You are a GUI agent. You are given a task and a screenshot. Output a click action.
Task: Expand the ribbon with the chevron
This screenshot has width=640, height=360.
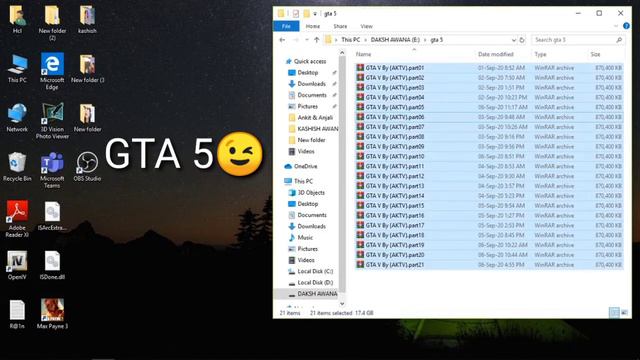pos(616,26)
